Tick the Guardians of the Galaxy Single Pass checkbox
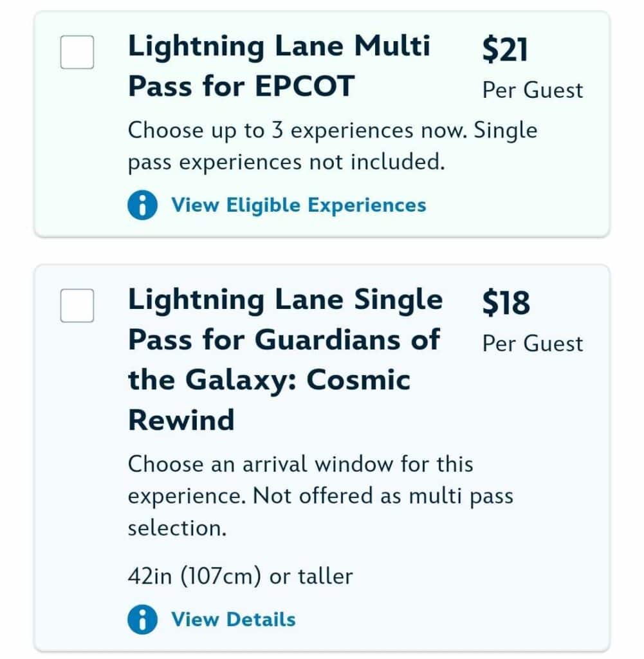 77,305
